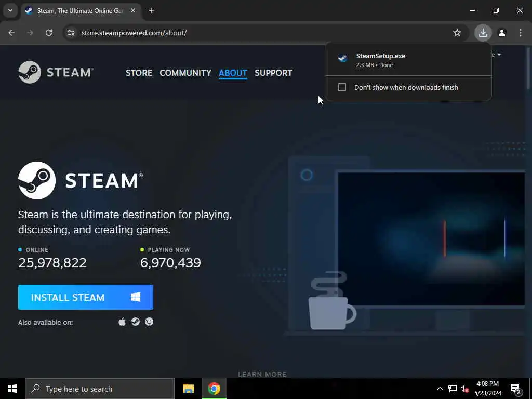Image resolution: width=532 pixels, height=399 pixels.
Task: Open a new tab with the plus button
Action: [x=152, y=11]
